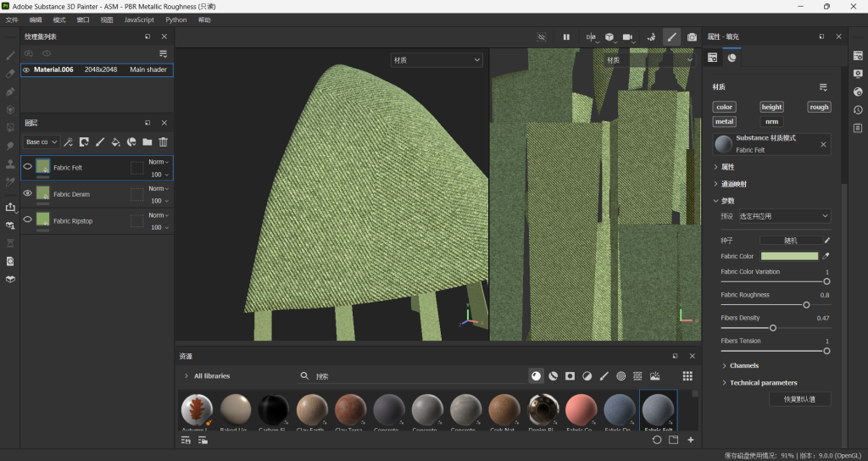The height and width of the screenshot is (461, 868).
Task: Open the 窗口 menu
Action: [83, 20]
